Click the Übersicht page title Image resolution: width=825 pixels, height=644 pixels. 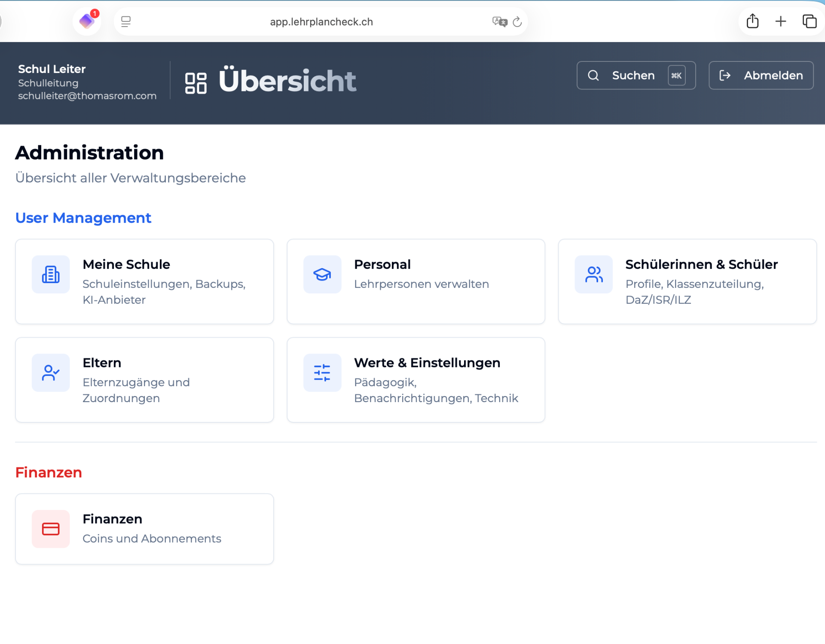click(287, 80)
